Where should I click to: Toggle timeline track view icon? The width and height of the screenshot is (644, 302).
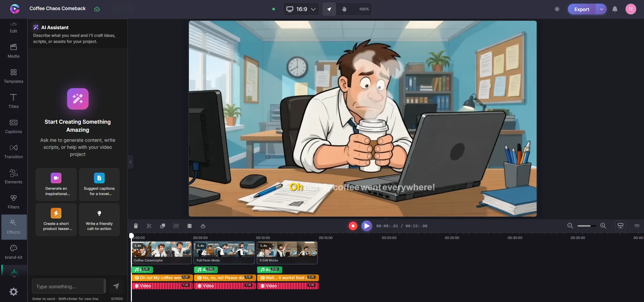pyautogui.click(x=637, y=226)
